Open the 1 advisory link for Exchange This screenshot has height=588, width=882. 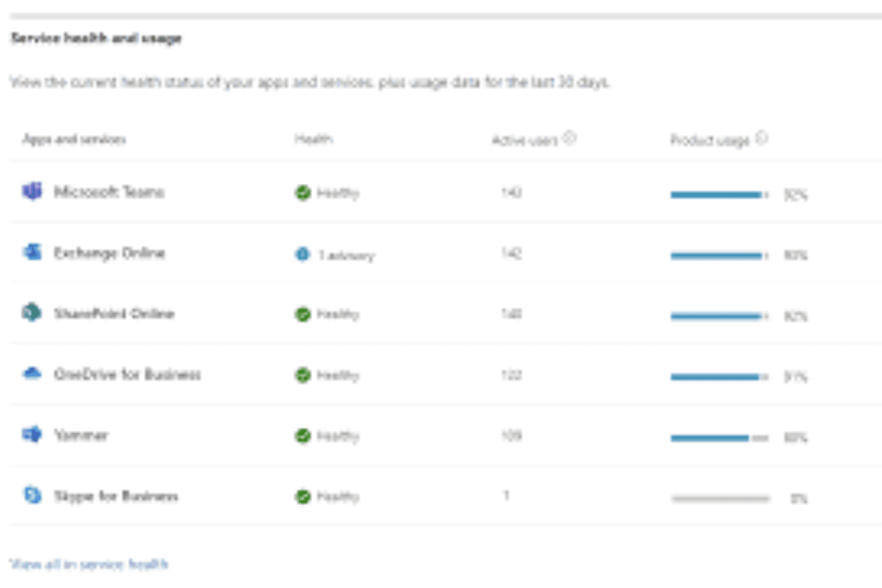(x=346, y=255)
